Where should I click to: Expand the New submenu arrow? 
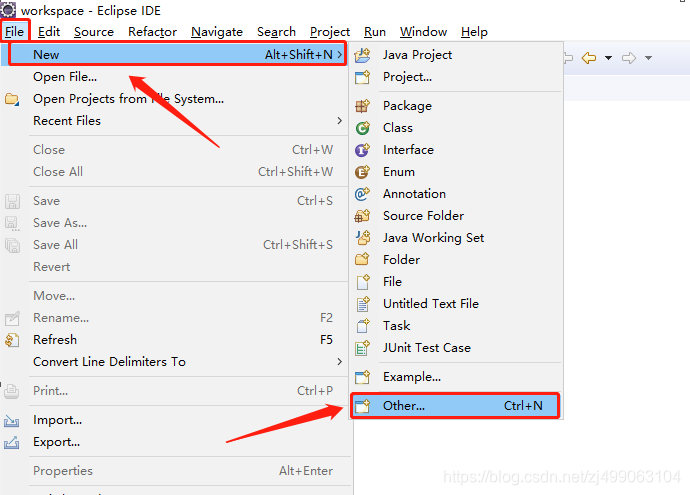coord(339,55)
